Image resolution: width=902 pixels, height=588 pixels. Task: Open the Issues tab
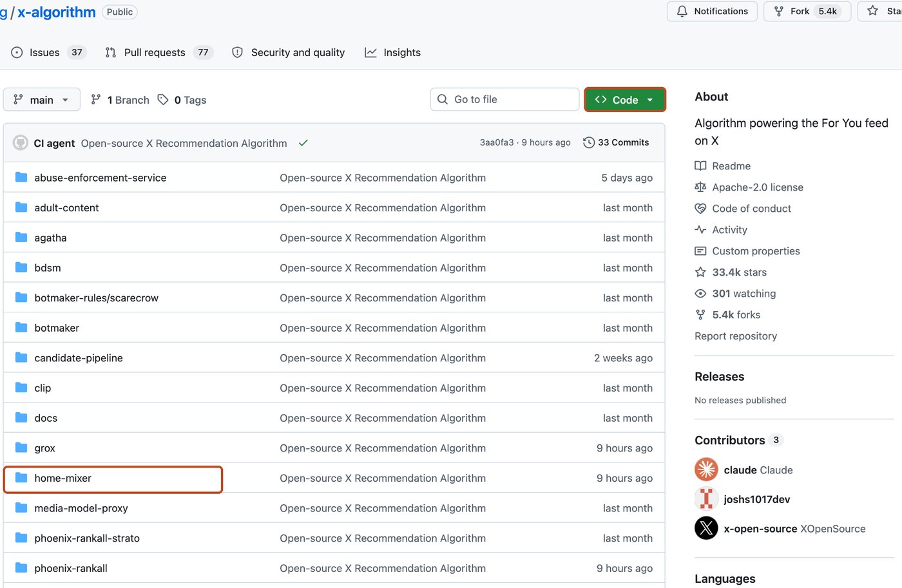pos(48,53)
